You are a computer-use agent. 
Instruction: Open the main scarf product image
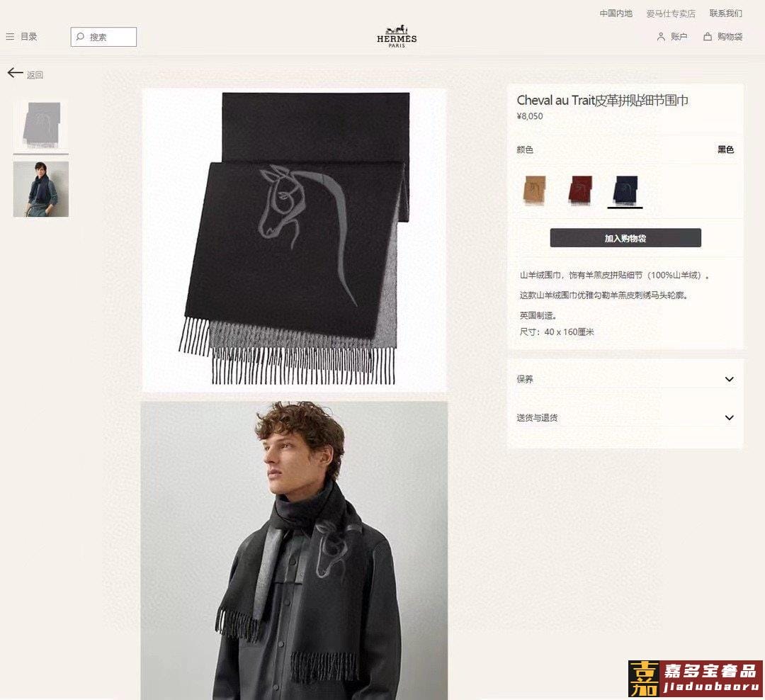294,239
